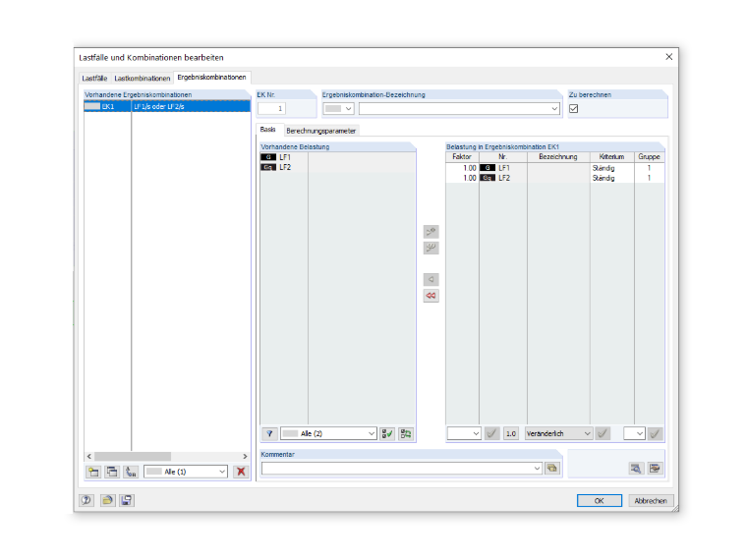The image size is (747, 560).
Task: Apply factor with checkmark next to factor dropdown
Action: (x=492, y=434)
